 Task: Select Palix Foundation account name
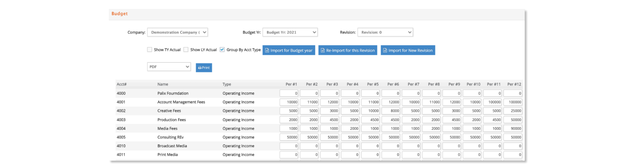(173, 93)
